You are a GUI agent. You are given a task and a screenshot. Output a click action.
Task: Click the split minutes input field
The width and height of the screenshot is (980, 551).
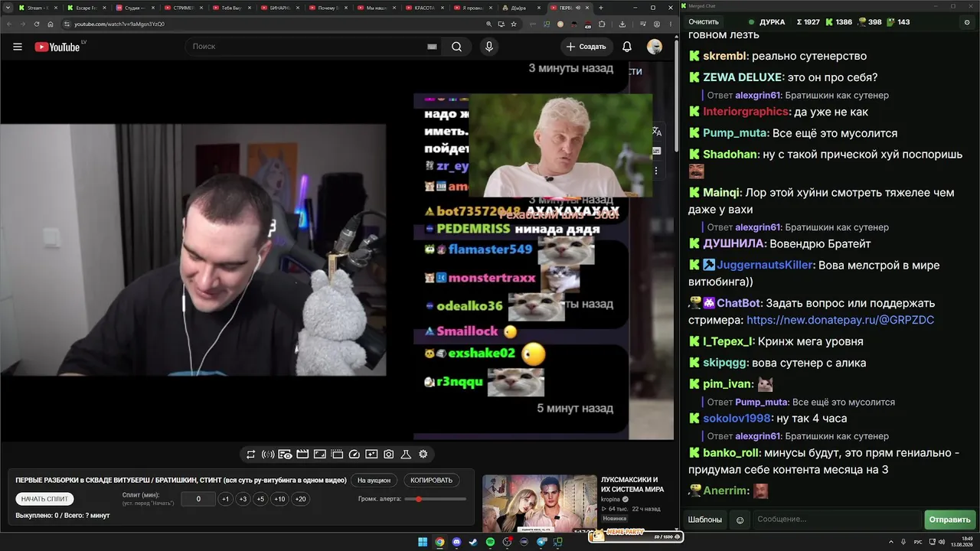(198, 499)
